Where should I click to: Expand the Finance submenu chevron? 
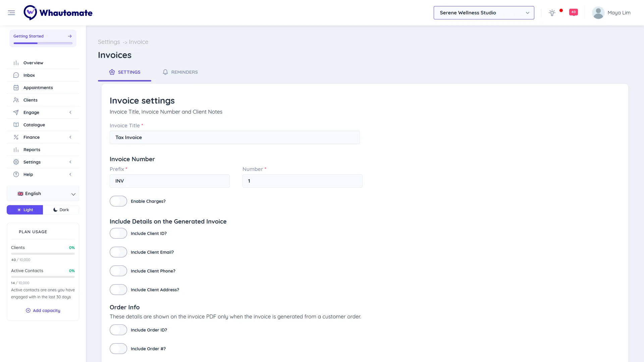70,137
